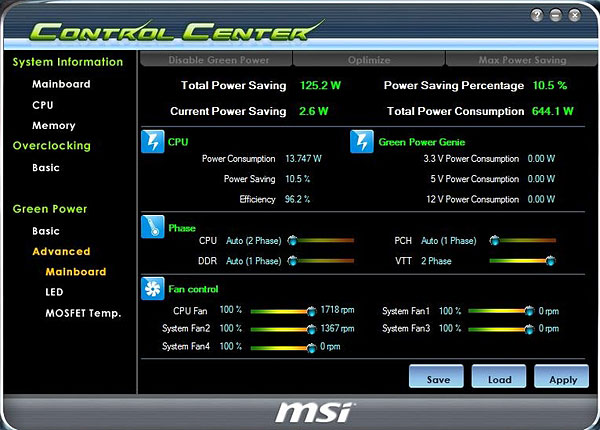Viewport: 600px width, 430px height.
Task: Click VTT '2 Phase' value
Action: point(436,261)
